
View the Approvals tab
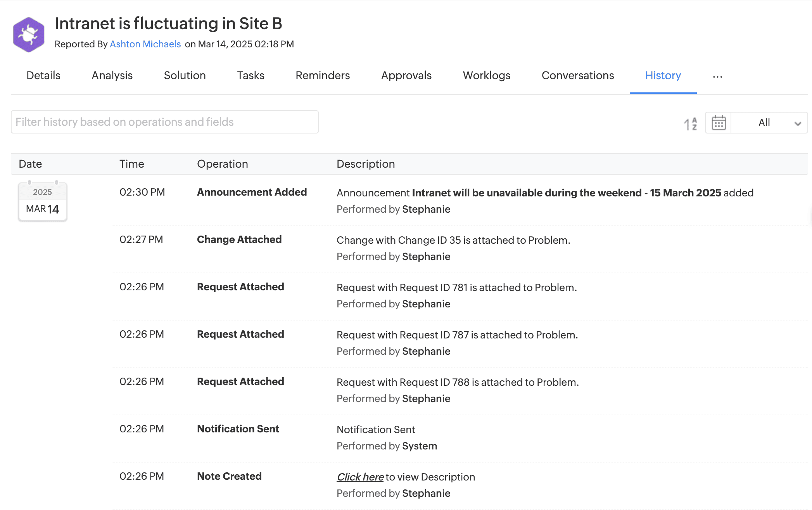tap(406, 75)
